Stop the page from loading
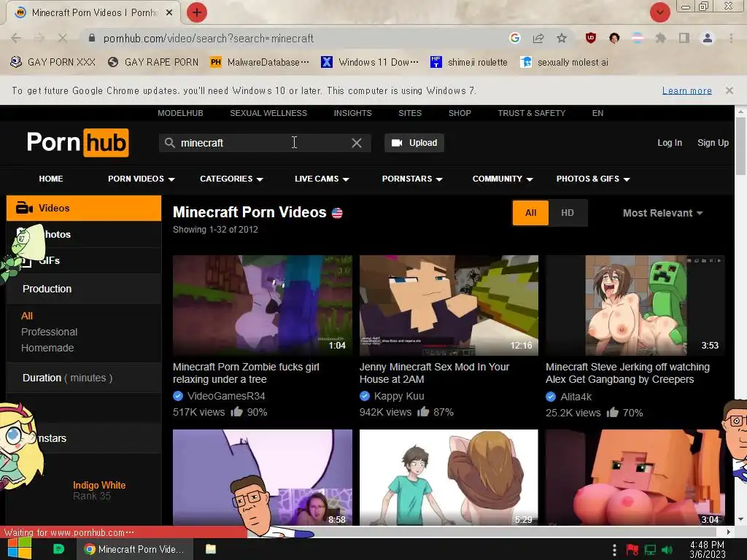This screenshot has height=560, width=747. 63,38
